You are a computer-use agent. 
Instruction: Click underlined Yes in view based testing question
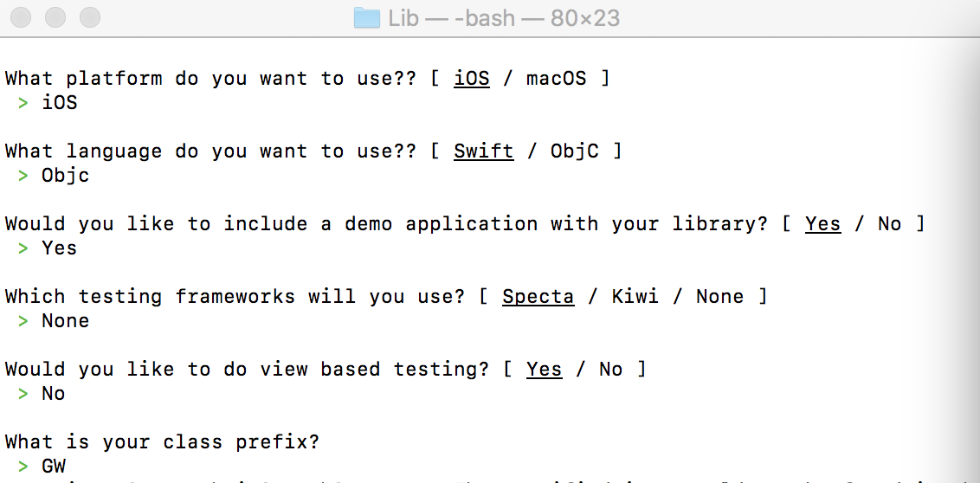[x=544, y=370]
